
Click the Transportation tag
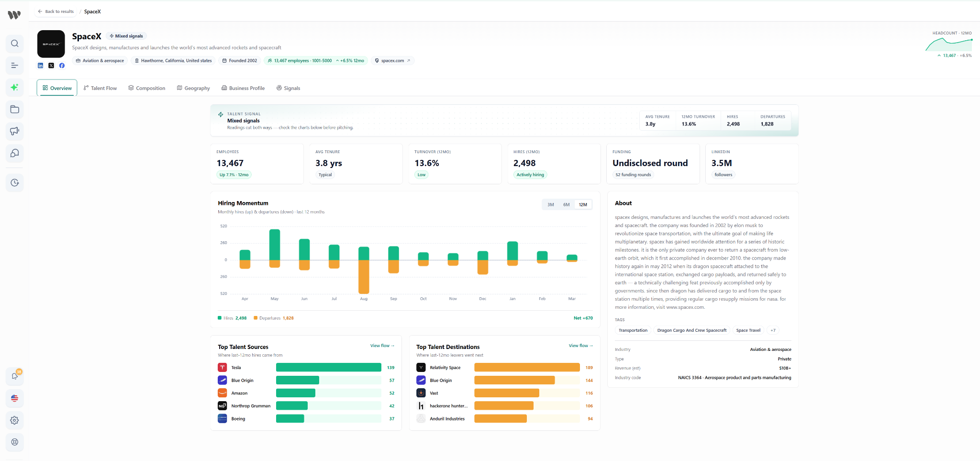633,330
